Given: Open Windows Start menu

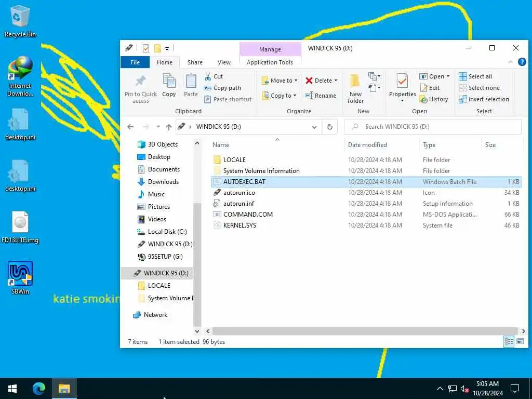Looking at the screenshot, I should (12, 389).
